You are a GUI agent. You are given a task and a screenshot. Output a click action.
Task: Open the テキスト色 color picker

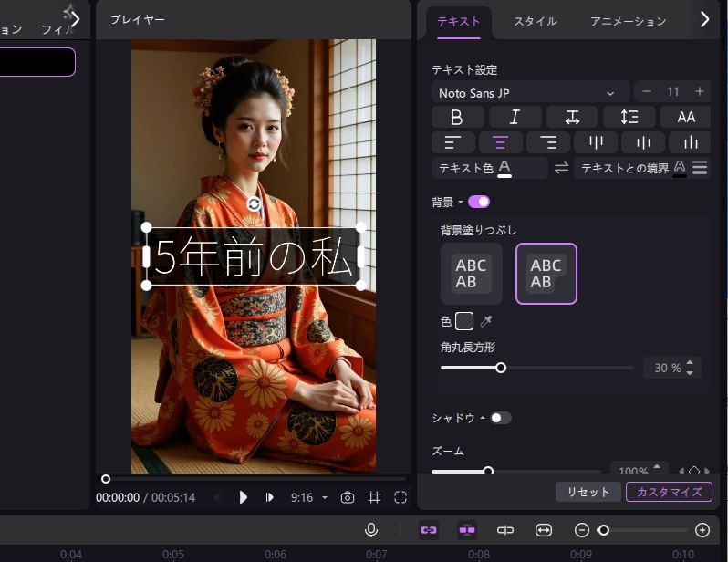[490, 168]
